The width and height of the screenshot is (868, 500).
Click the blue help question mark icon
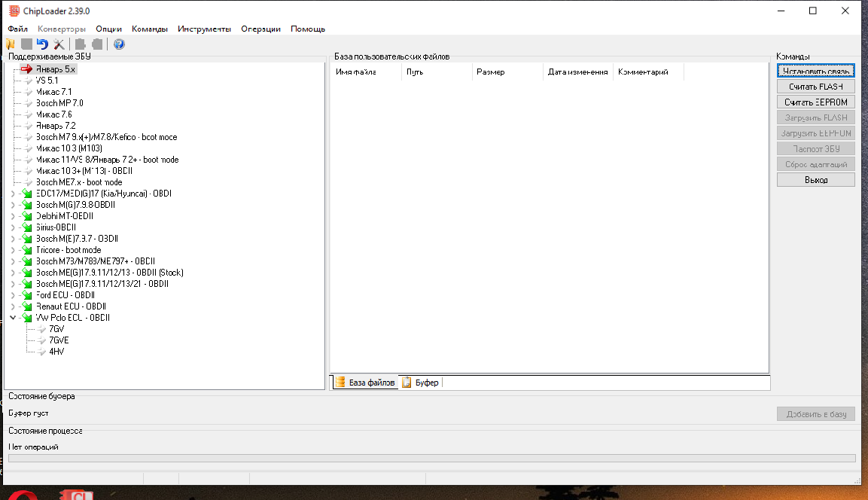coord(119,44)
